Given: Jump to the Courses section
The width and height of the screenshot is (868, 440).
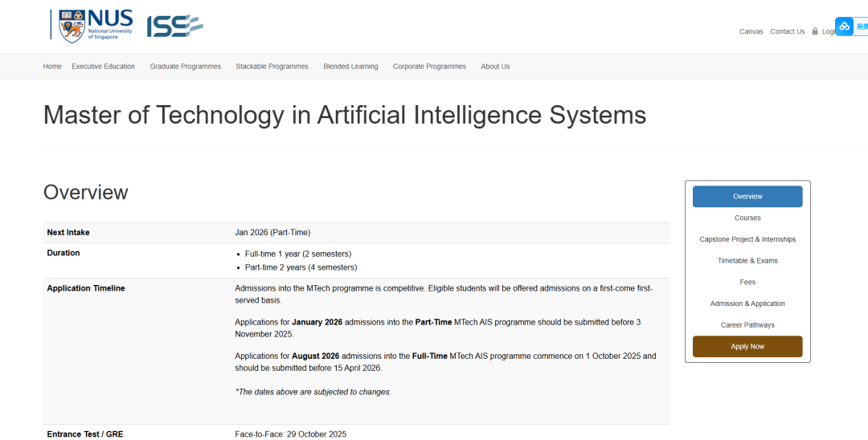Looking at the screenshot, I should (747, 218).
